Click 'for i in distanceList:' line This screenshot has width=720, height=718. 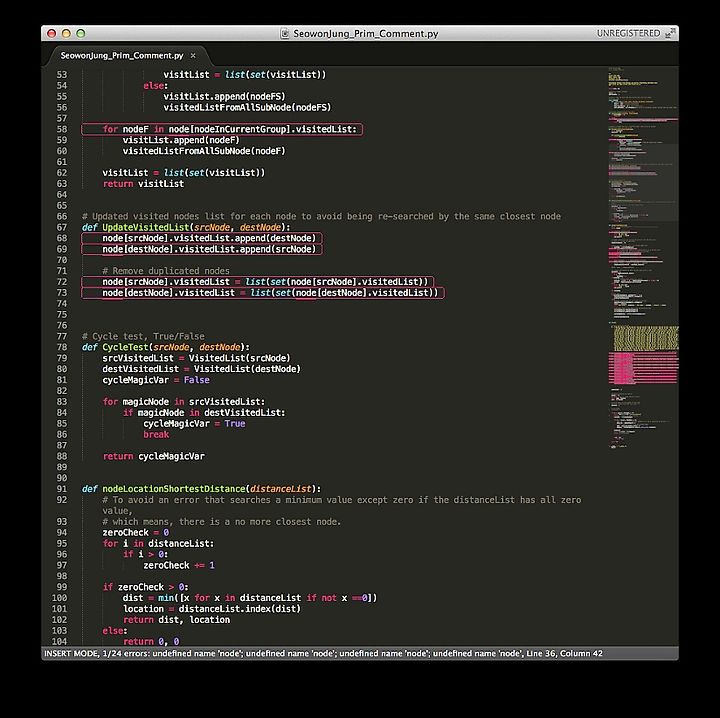158,544
